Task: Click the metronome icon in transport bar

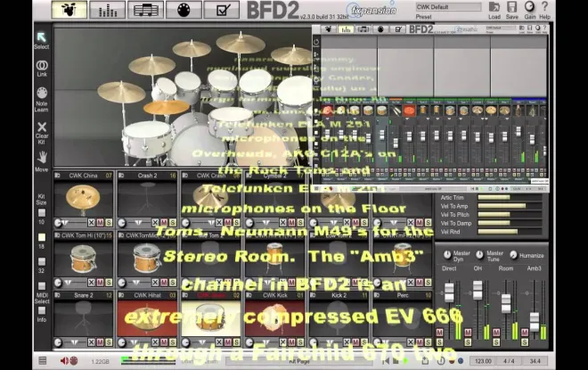Action: tap(441, 361)
